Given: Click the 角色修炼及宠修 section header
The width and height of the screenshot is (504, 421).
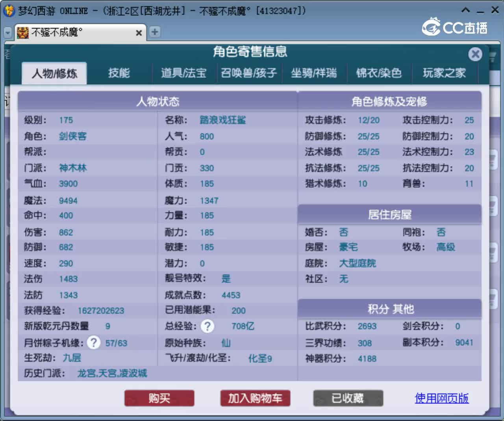Looking at the screenshot, I should [389, 101].
